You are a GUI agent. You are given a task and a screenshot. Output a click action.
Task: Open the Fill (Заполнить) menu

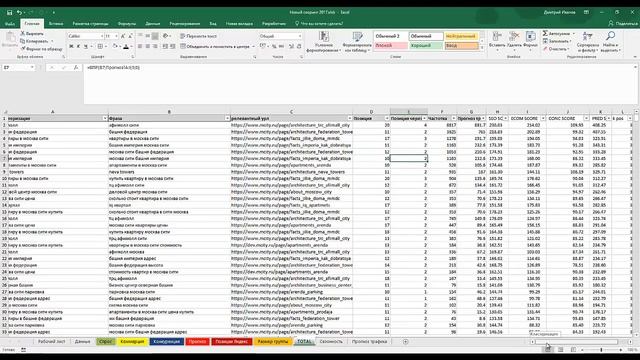[557, 41]
